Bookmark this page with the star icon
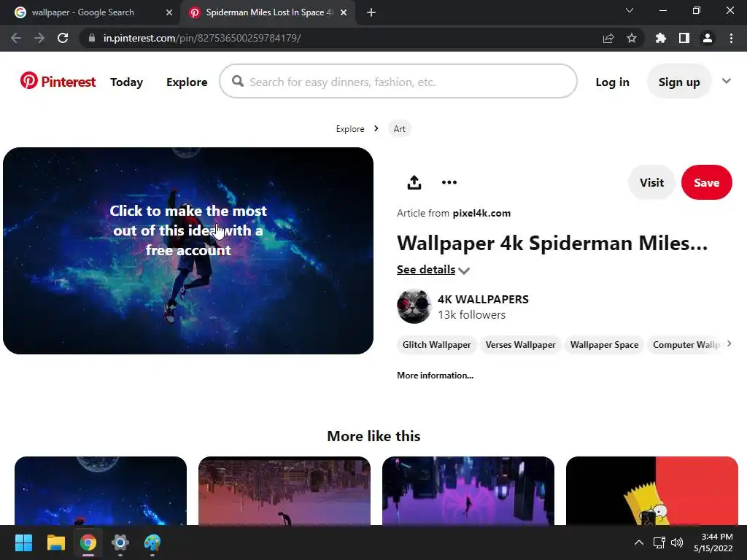Image resolution: width=747 pixels, height=560 pixels. 632,38
